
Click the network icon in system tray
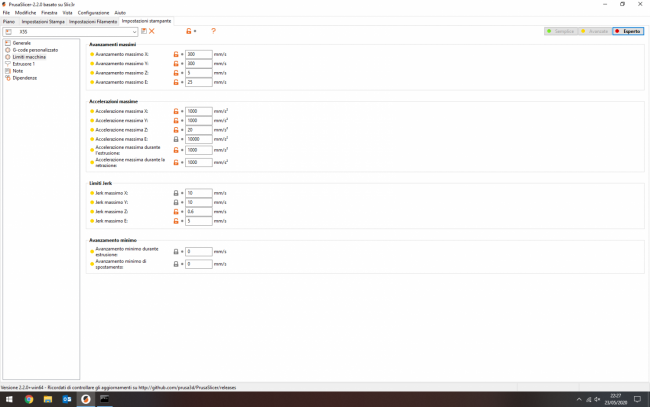click(589, 400)
